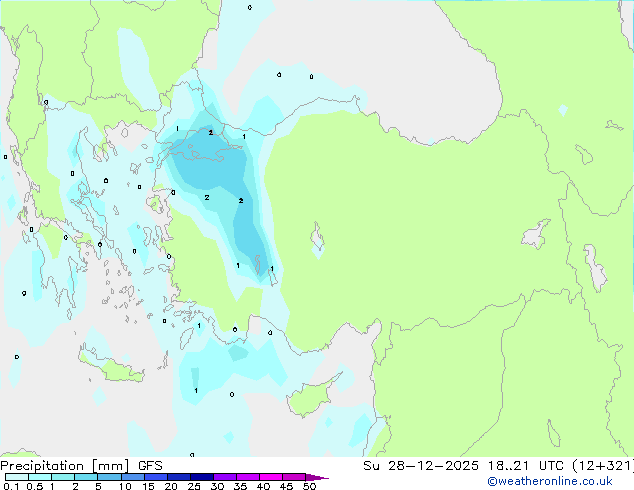634x490 pixels.
Task: Click the legend label '50'
Action: (310, 486)
